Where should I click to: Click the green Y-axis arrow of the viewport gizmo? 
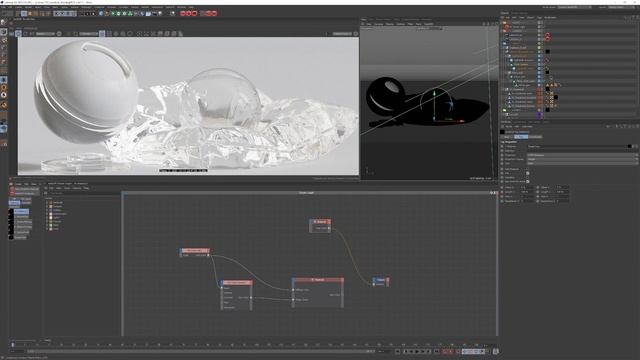[x=434, y=94]
